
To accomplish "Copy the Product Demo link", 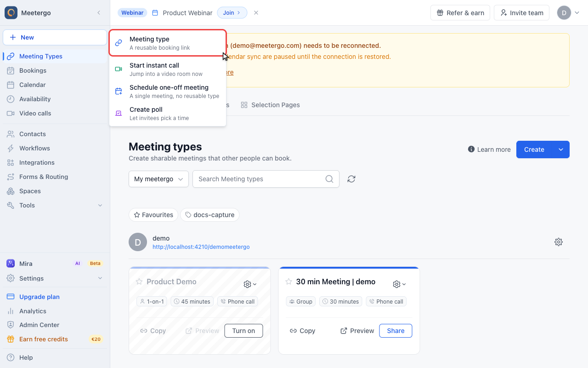I will [153, 331].
